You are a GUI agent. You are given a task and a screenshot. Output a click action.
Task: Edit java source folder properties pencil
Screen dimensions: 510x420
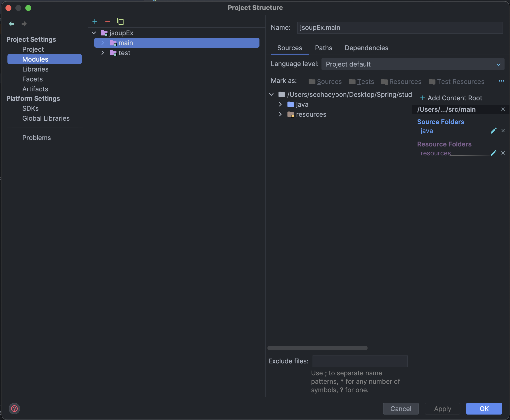click(493, 131)
